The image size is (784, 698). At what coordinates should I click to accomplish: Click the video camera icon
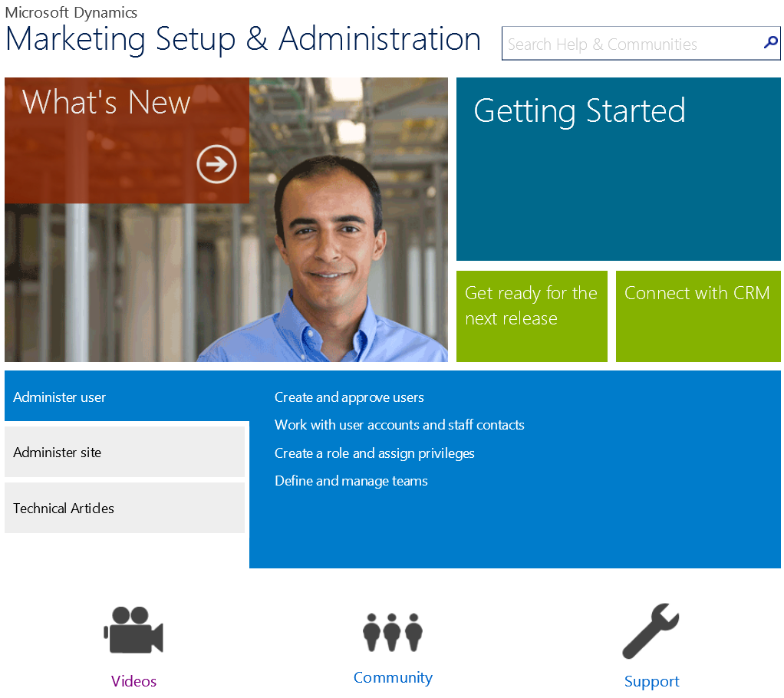point(133,630)
